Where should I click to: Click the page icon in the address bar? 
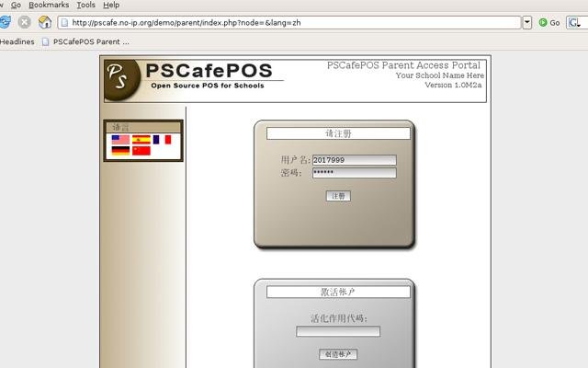coord(64,22)
